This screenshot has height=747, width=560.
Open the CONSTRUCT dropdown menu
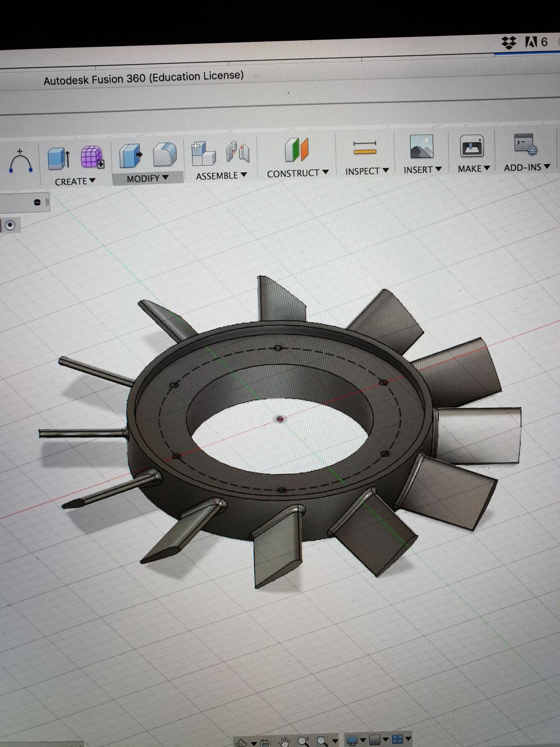tap(297, 173)
